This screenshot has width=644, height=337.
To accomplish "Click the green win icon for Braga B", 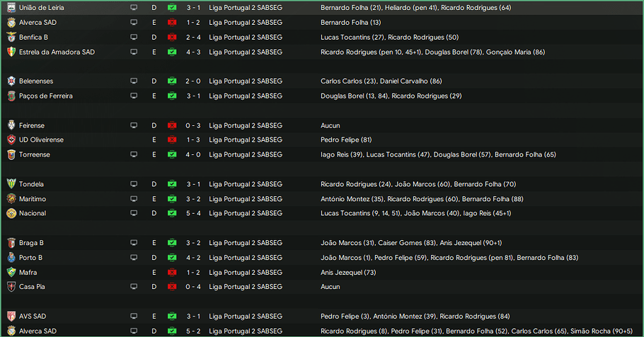I will [172, 243].
